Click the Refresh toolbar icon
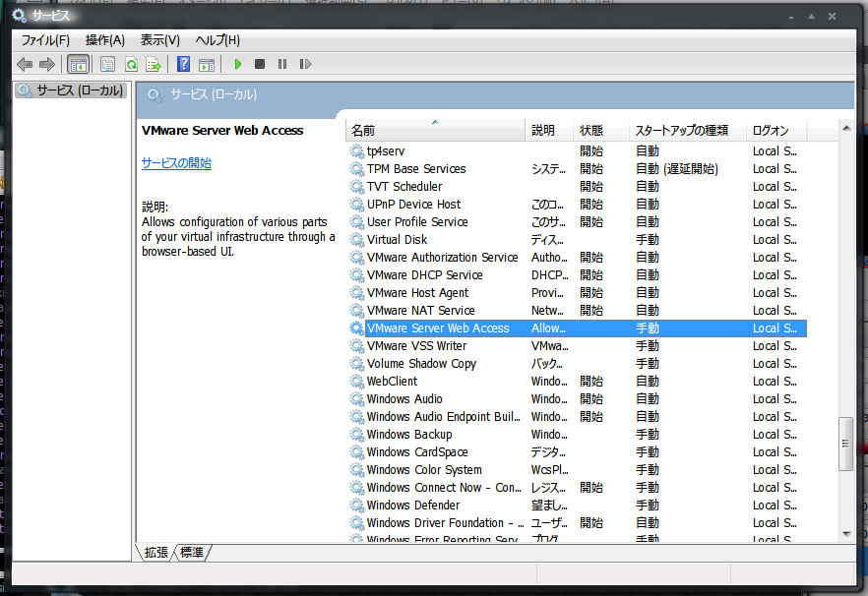 click(x=131, y=64)
